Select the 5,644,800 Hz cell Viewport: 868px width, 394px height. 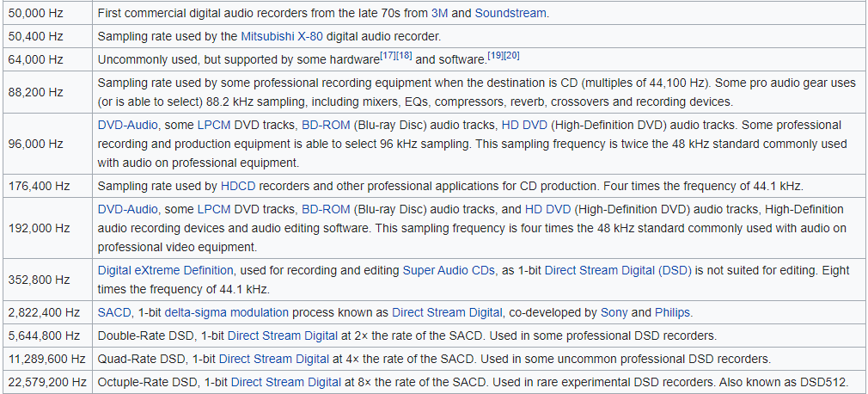pyautogui.click(x=47, y=336)
